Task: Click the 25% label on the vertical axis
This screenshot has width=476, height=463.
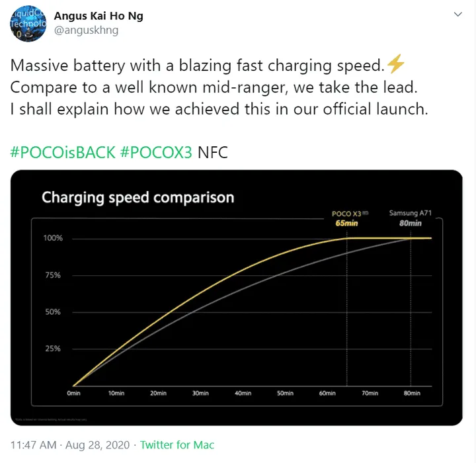Action: click(53, 349)
